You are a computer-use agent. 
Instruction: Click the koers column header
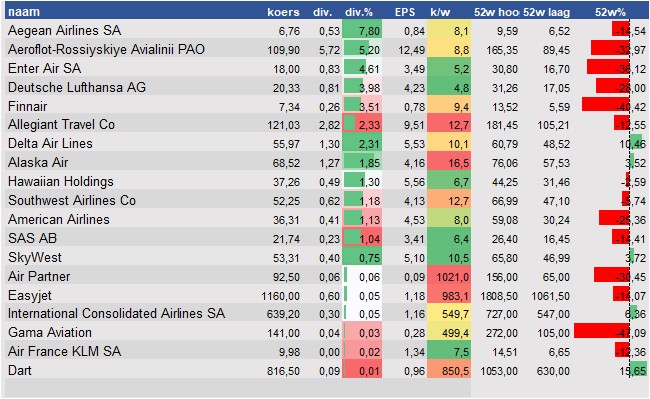tap(283, 12)
